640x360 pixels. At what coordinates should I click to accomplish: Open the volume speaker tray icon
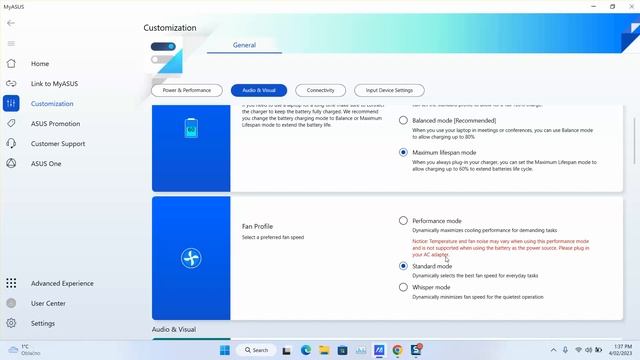point(588,350)
